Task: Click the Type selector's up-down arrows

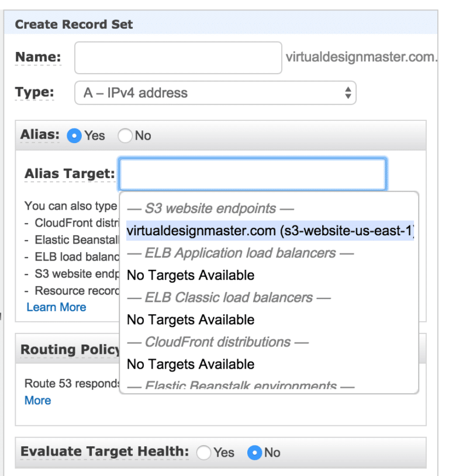Action: point(349,92)
